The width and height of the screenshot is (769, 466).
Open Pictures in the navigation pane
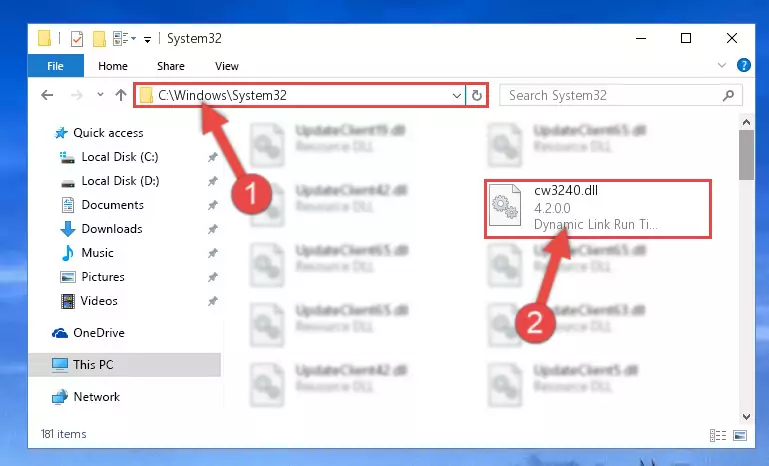click(92, 277)
